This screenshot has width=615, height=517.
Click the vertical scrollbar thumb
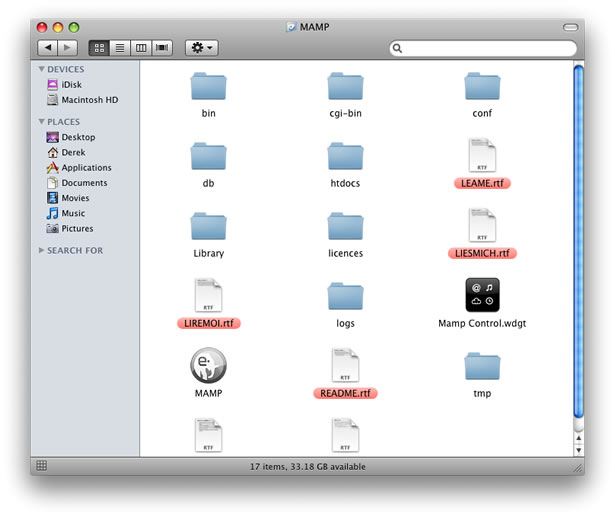pyautogui.click(x=579, y=241)
